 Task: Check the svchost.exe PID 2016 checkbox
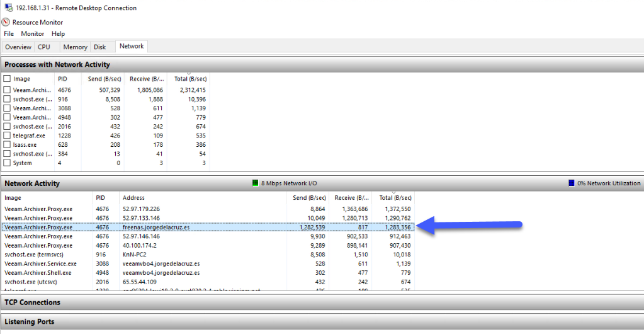pyautogui.click(x=7, y=126)
